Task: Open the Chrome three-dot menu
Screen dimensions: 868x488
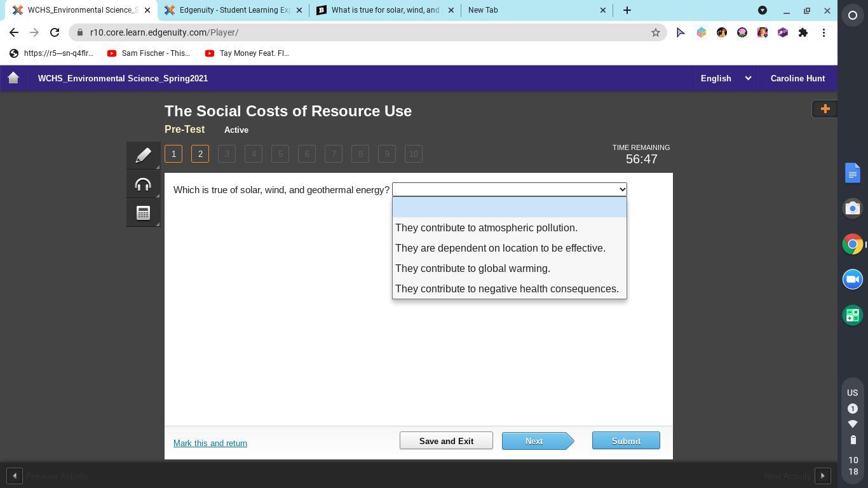Action: (x=824, y=32)
